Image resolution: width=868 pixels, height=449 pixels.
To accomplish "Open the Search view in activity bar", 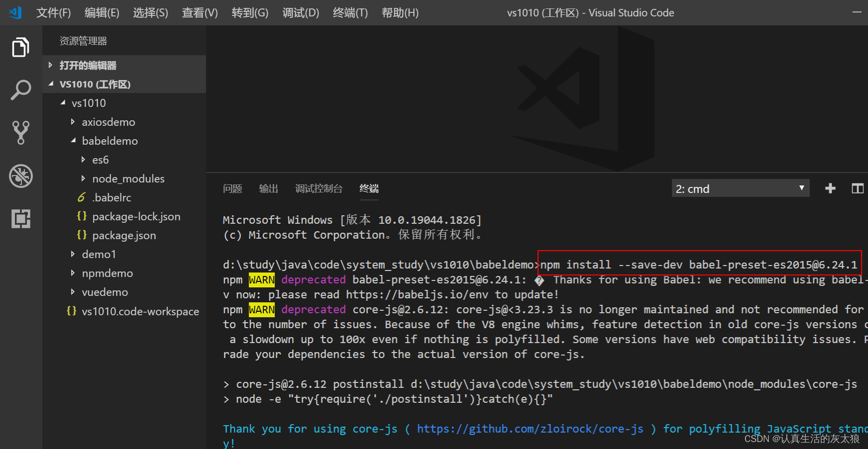I will pyautogui.click(x=20, y=90).
